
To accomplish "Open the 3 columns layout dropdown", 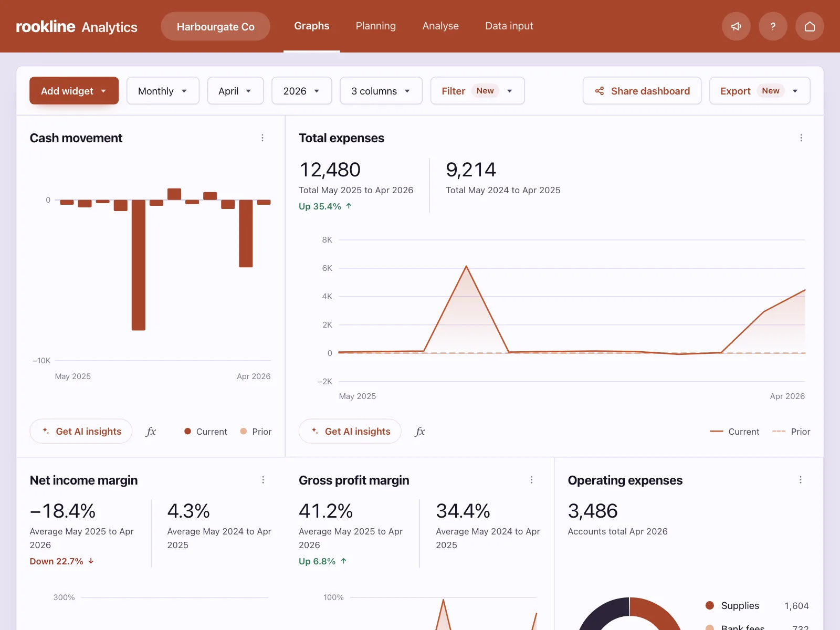I will click(381, 91).
